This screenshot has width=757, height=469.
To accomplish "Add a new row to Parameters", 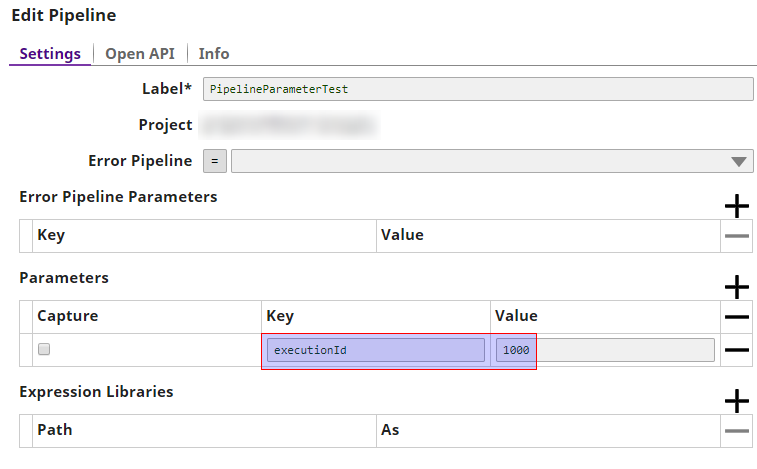I will point(736,287).
